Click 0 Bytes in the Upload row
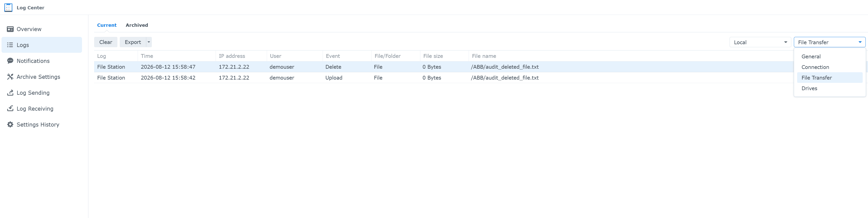The width and height of the screenshot is (868, 218). 432,78
